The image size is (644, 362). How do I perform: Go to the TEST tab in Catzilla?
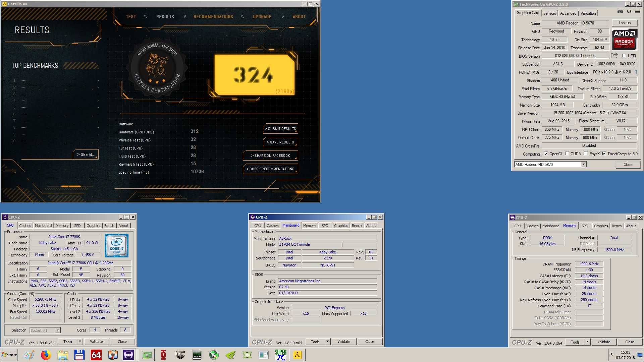[131, 17]
